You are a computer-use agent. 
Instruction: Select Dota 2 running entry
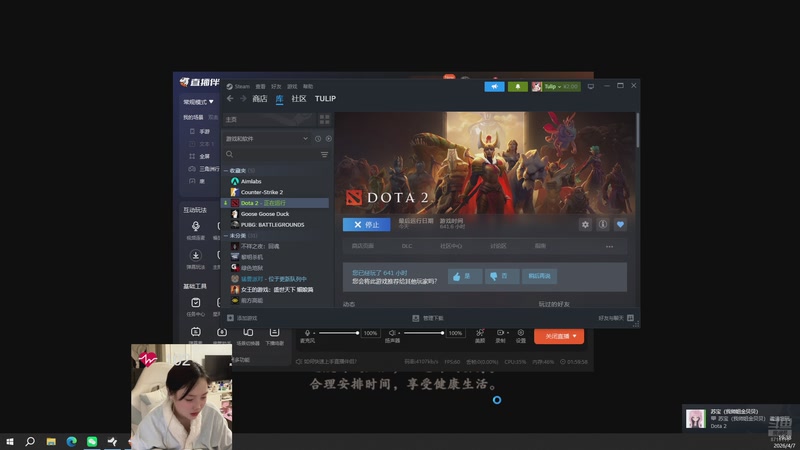pyautogui.click(x=276, y=203)
